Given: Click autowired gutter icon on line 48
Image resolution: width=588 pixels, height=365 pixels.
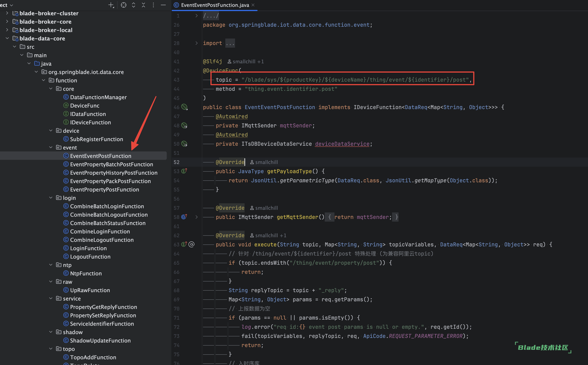Looking at the screenshot, I should tap(184, 125).
